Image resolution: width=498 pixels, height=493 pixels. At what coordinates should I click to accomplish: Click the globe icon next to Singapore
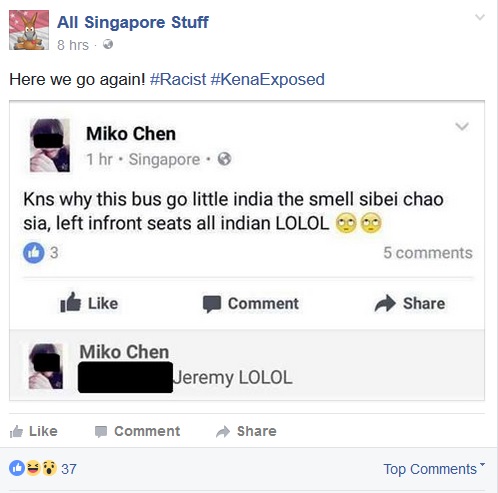pyautogui.click(x=224, y=159)
